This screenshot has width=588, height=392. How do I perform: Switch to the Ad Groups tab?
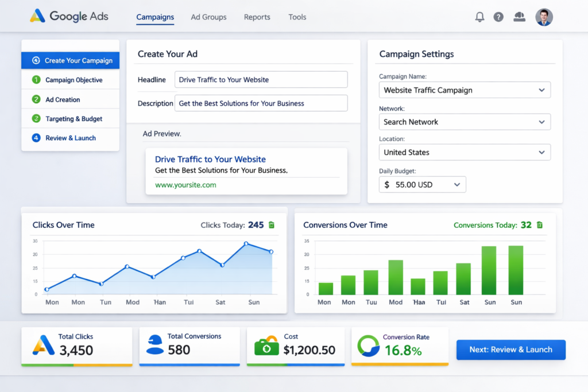coord(208,17)
